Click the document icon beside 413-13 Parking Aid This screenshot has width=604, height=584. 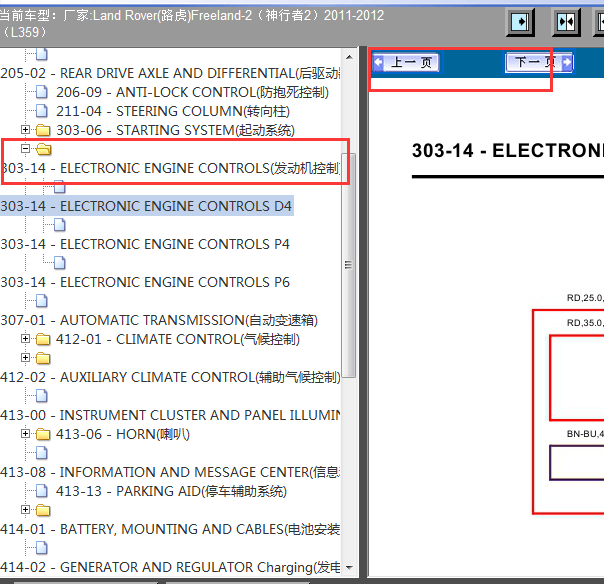(x=42, y=491)
